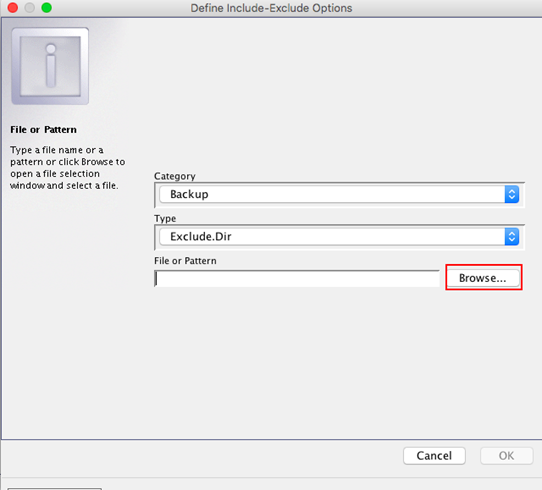Click the grayed-out minimize window button

coord(30,8)
